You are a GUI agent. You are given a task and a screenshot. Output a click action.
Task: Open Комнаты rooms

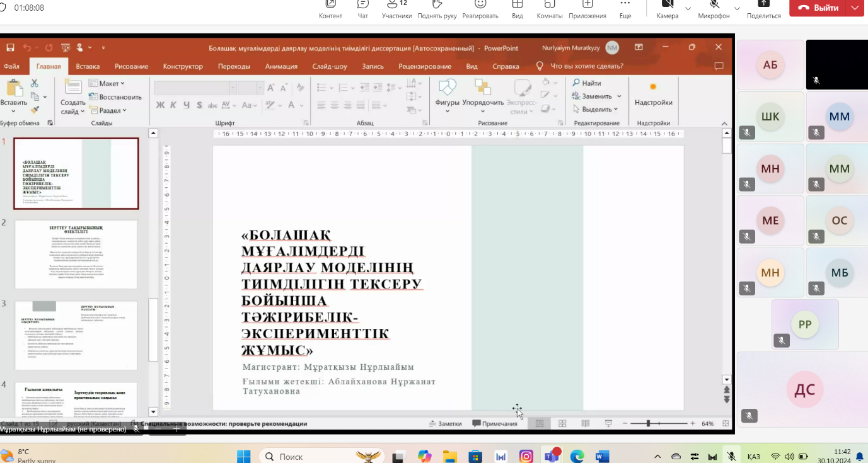550,9
